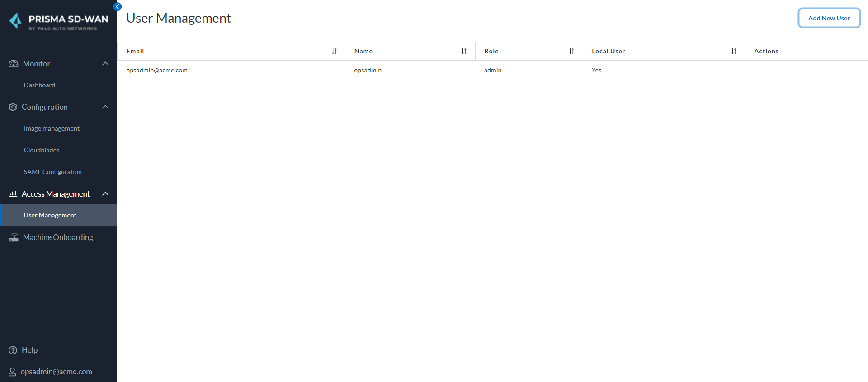This screenshot has width=868, height=382.
Task: Click the Access Management chart icon
Action: [13, 194]
